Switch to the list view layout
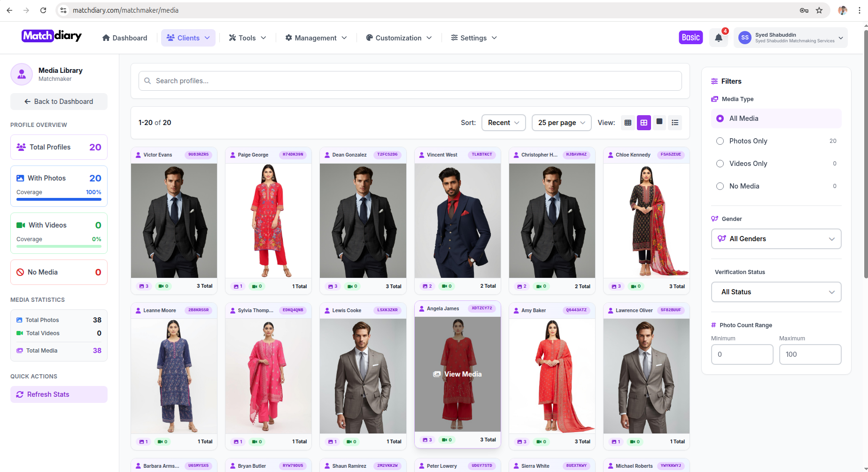Viewport: 868px width, 472px height. pos(675,123)
